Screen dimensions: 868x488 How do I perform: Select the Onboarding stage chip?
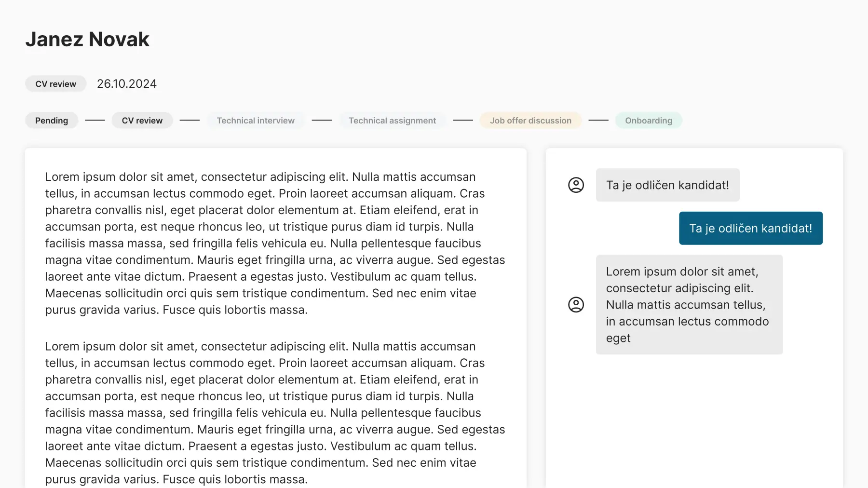pyautogui.click(x=649, y=121)
